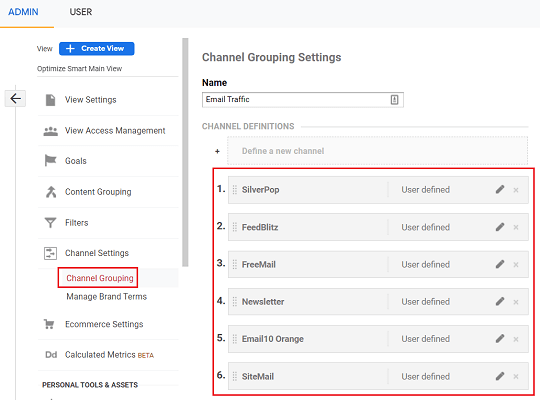Open Calculated Metrics BETA

[x=109, y=355]
